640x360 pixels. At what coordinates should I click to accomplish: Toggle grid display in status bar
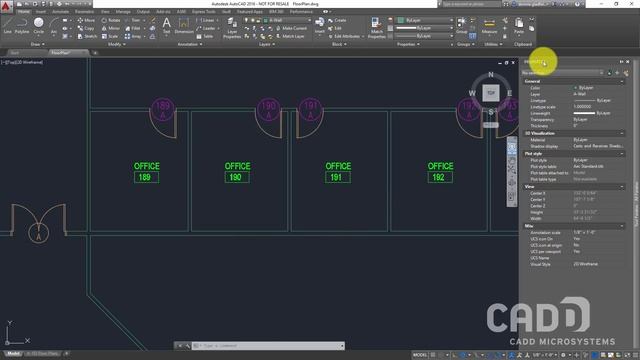[433, 355]
